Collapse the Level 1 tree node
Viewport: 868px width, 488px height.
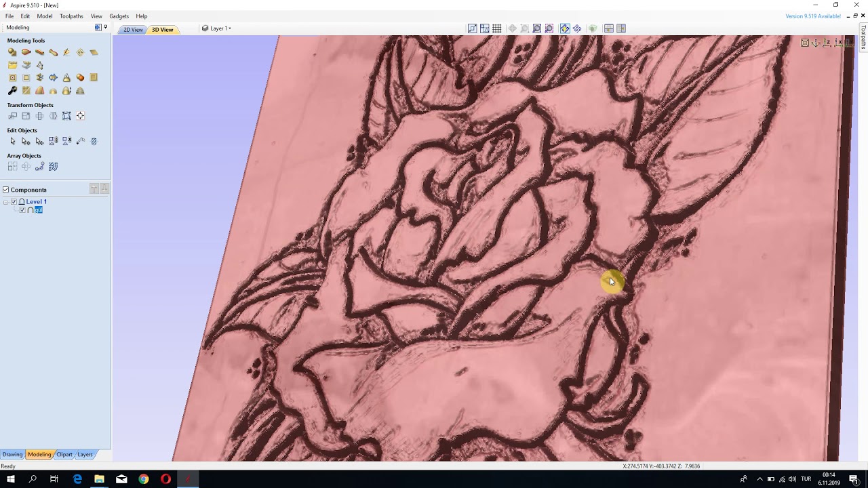6,202
